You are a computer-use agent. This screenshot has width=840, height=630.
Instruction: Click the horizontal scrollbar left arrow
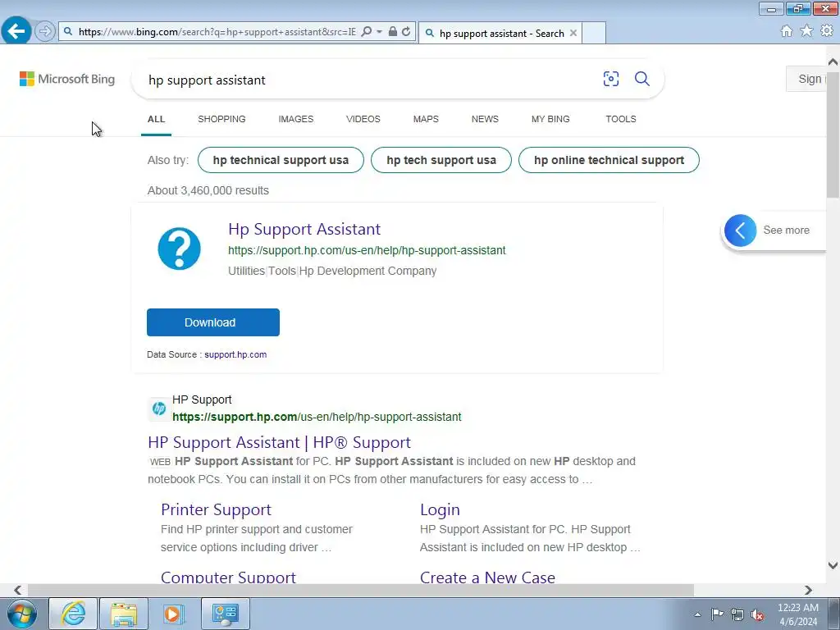(x=18, y=590)
